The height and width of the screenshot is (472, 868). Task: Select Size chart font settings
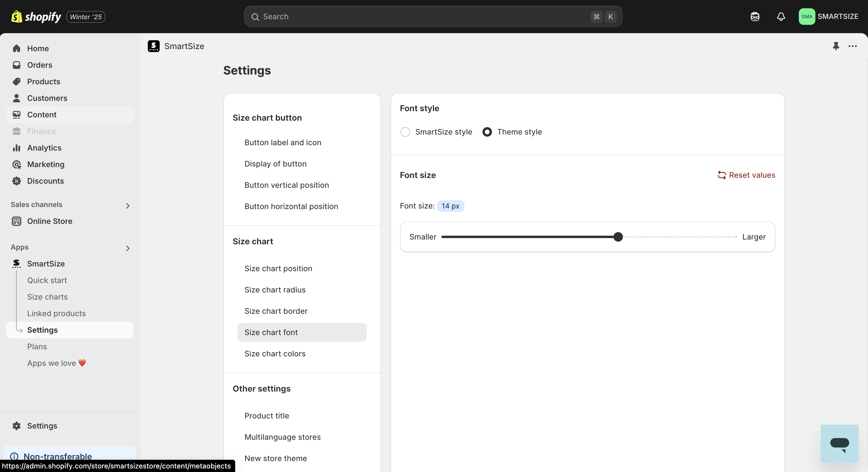[x=302, y=332]
